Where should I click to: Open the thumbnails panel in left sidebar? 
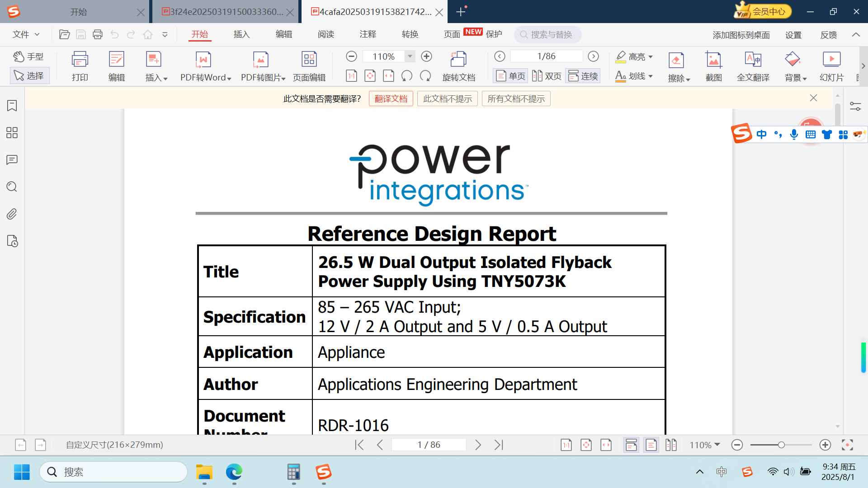click(x=12, y=133)
